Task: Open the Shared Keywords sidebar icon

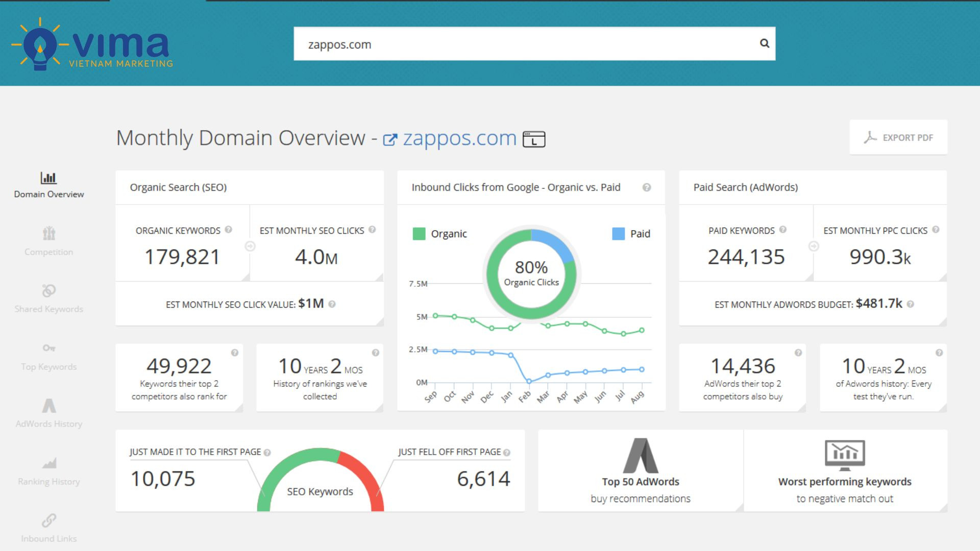Action: coord(48,291)
